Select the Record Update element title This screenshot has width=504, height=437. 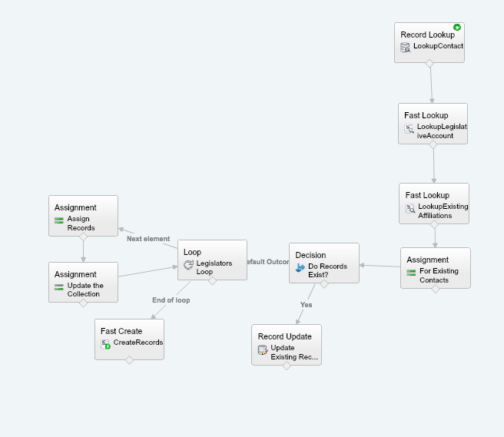[285, 336]
